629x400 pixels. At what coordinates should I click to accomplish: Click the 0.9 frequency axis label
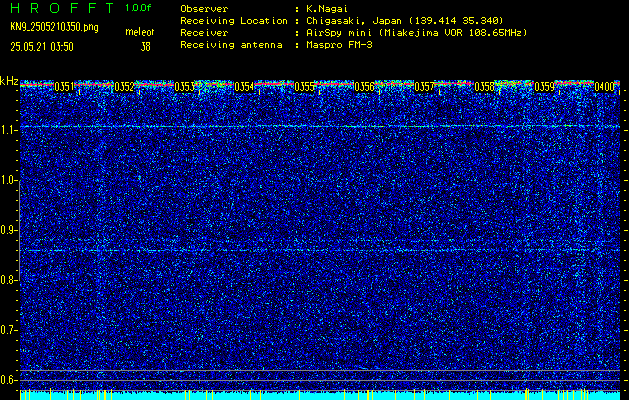[x=7, y=230]
